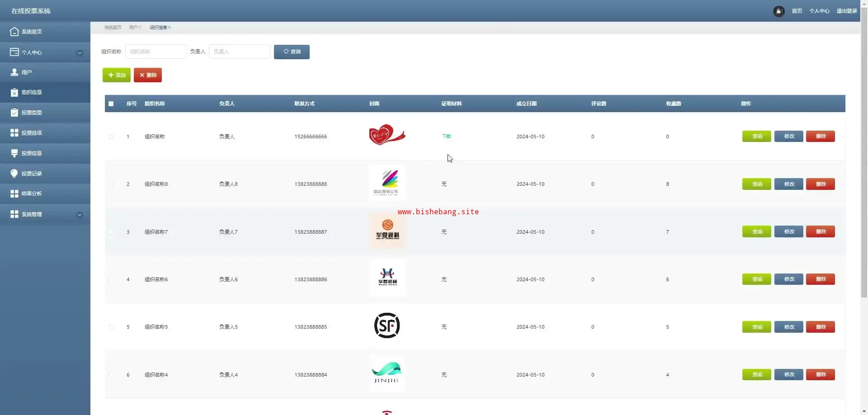Modify the 组织名称6 record
This screenshot has width=868, height=415.
click(789, 279)
